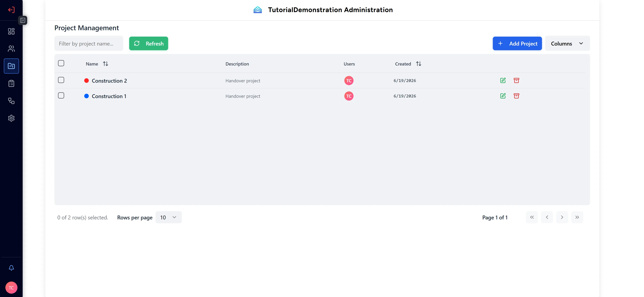
Task: Click the Construction 2 created date 6/19/2026
Action: [x=405, y=81]
